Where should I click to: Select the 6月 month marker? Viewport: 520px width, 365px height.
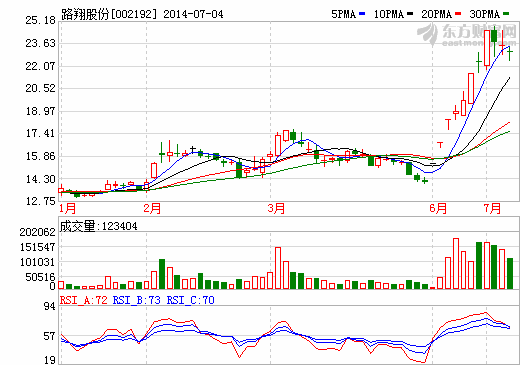tap(438, 208)
